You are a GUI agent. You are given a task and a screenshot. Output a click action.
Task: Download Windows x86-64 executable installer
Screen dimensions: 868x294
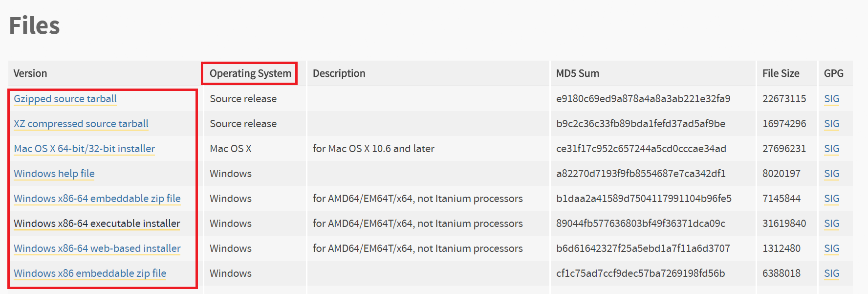point(97,224)
